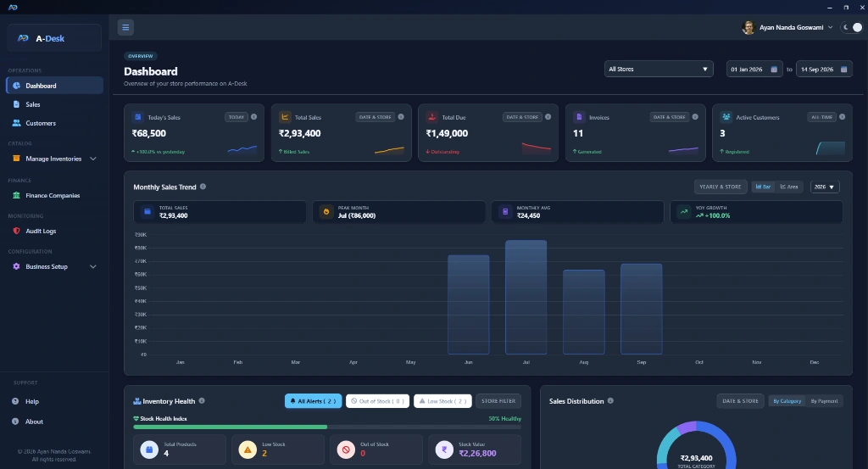Click the Audit Logs shield icon
The width and height of the screenshot is (868, 469).
(17, 231)
